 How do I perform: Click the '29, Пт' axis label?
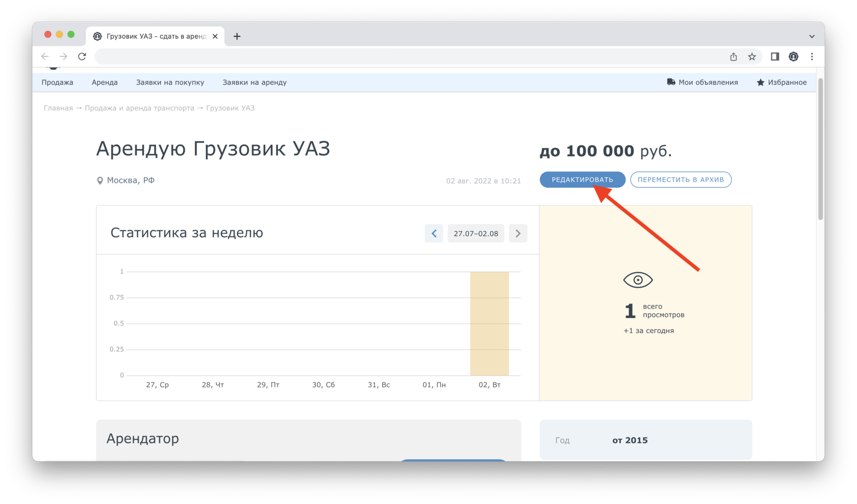tap(268, 385)
